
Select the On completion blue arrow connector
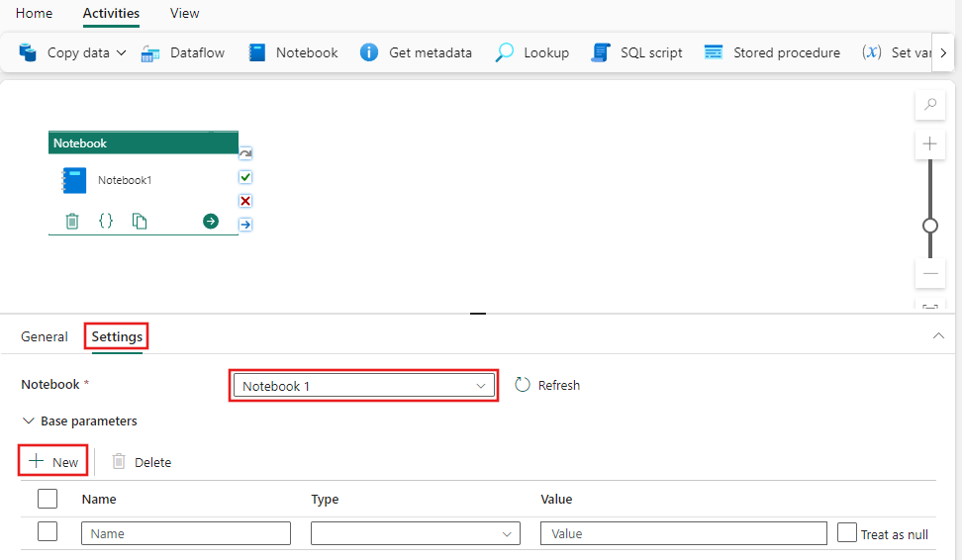click(245, 225)
